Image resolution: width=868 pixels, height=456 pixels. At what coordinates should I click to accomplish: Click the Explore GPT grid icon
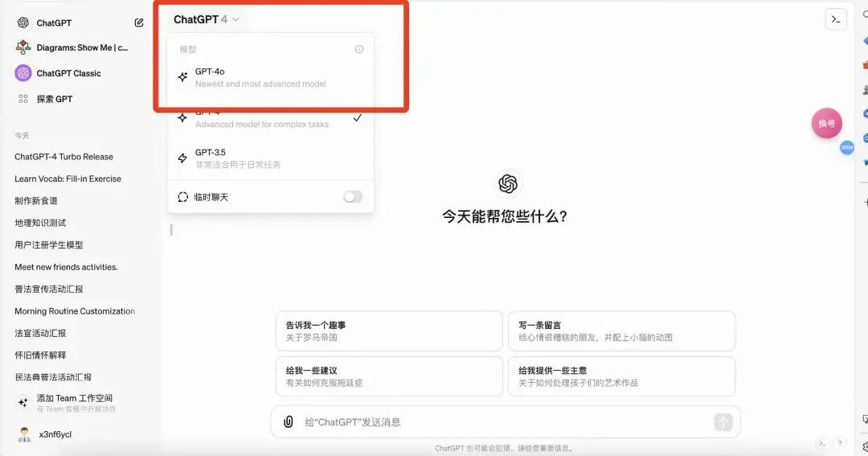click(23, 99)
